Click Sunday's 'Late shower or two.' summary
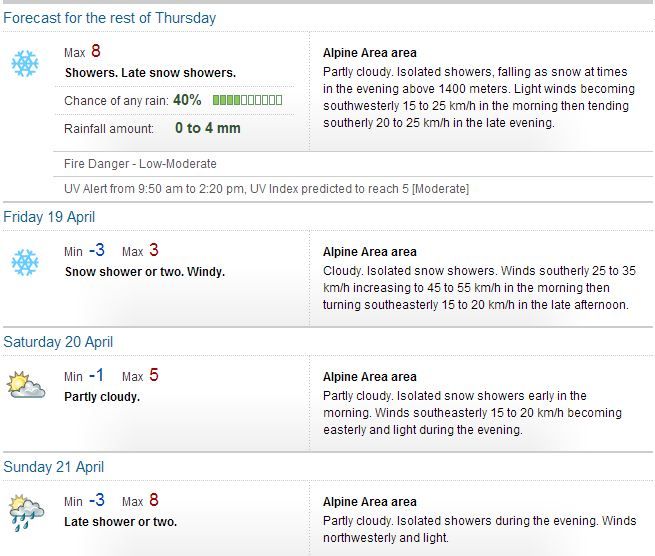The image size is (655, 556). [121, 522]
